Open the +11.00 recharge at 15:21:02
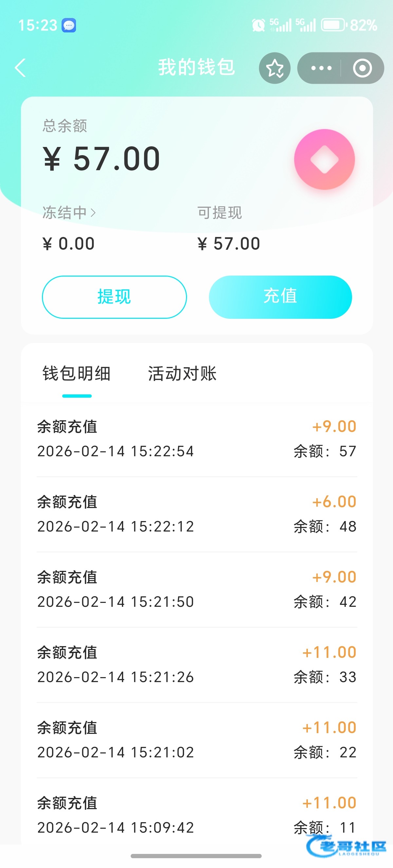 (x=196, y=740)
